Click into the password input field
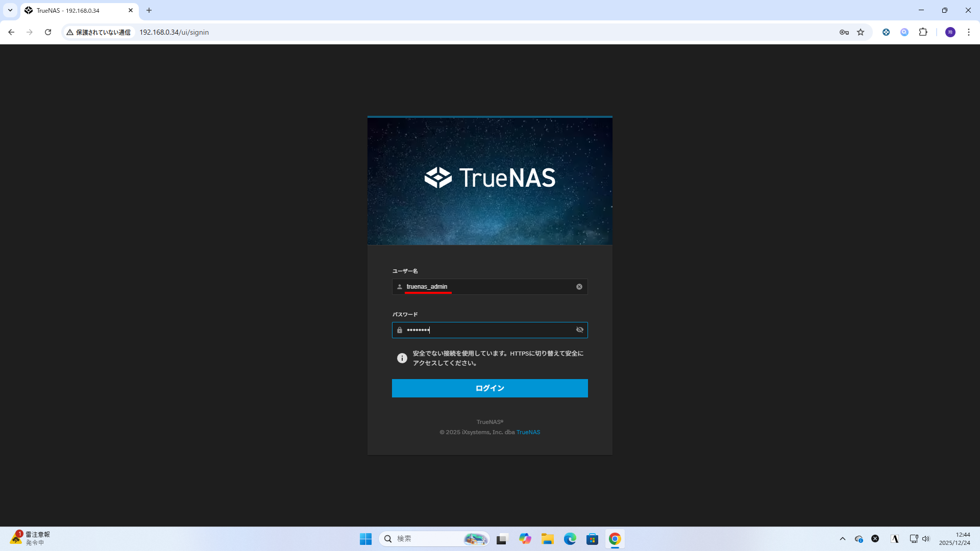 pos(490,330)
